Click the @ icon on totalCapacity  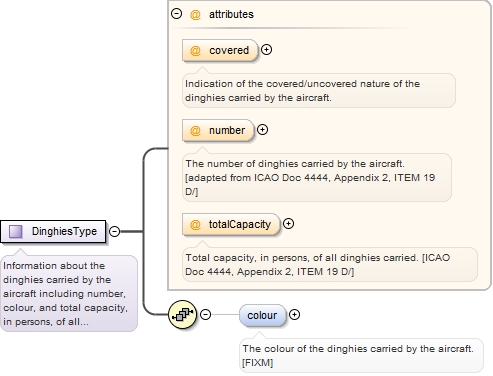[x=195, y=224]
